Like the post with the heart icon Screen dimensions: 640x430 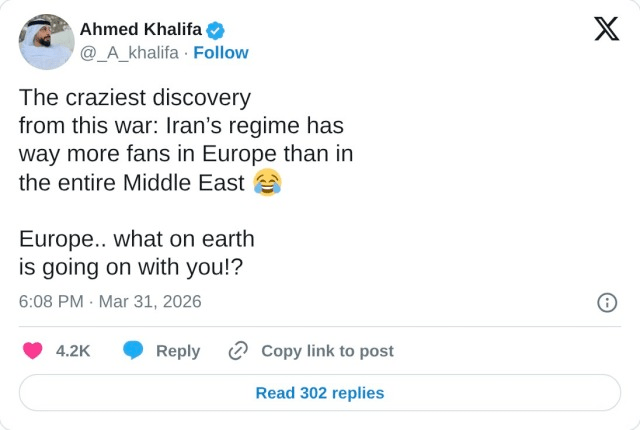tap(33, 351)
